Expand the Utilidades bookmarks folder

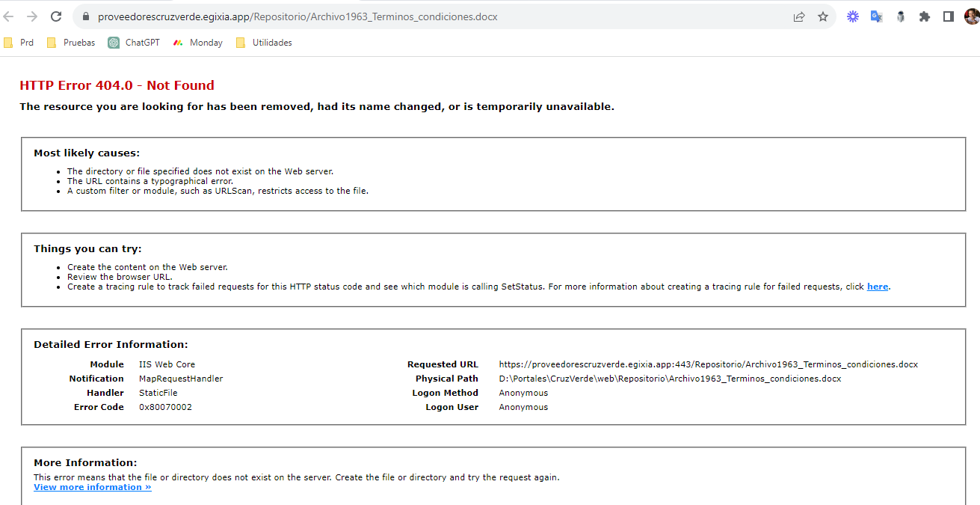pos(264,43)
